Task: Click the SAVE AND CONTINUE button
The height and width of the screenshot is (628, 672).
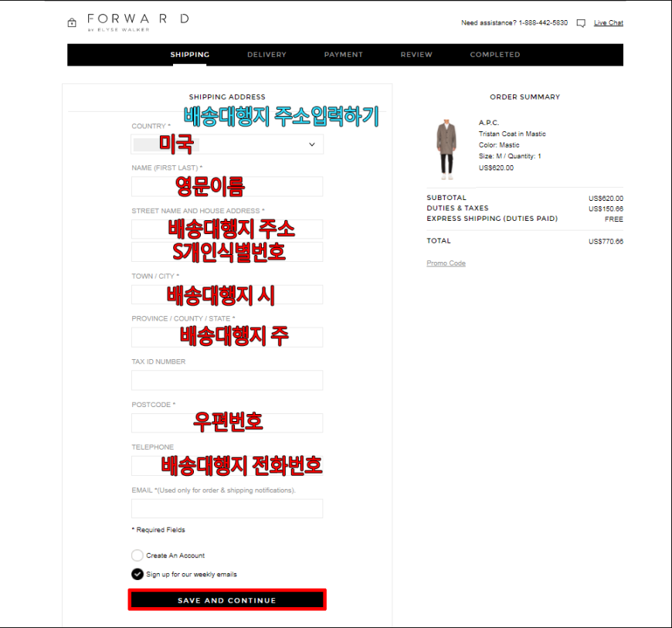Action: 227,599
